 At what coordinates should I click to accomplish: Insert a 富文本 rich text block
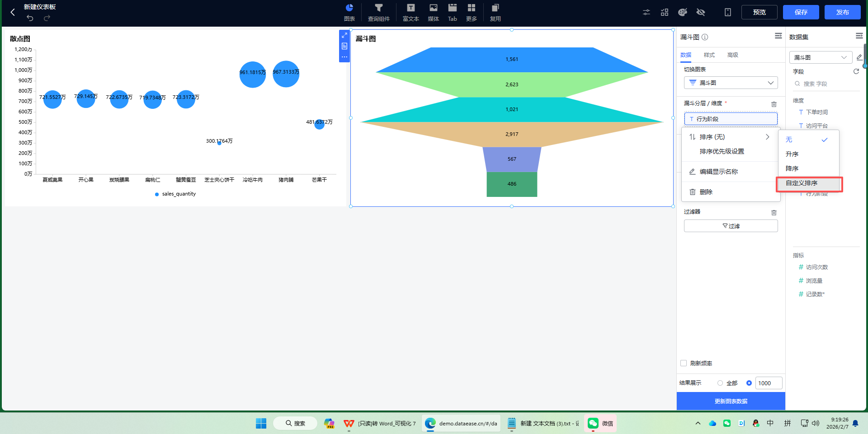click(x=411, y=13)
